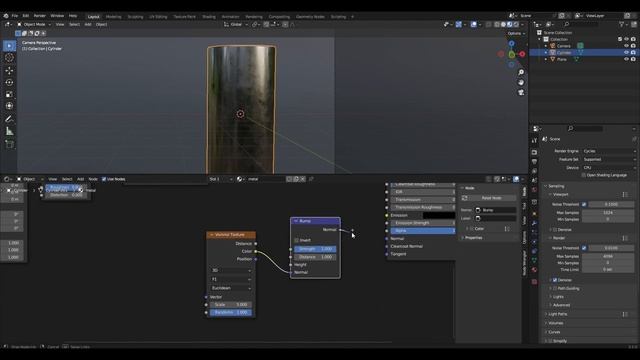Viewport: 640px width, 360px height.
Task: Open the Voronoi F1 feature dropdown
Action: (231, 280)
